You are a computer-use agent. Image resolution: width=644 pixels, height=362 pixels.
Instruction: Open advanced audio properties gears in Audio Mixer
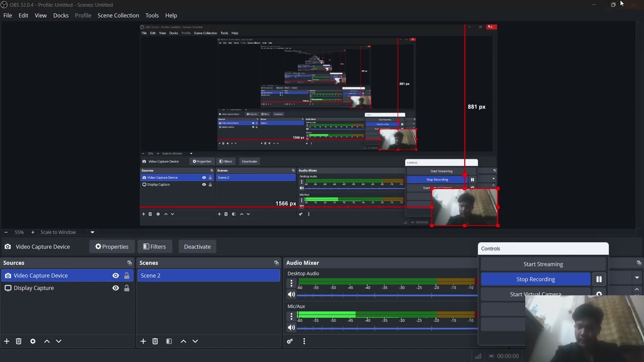[x=290, y=341]
